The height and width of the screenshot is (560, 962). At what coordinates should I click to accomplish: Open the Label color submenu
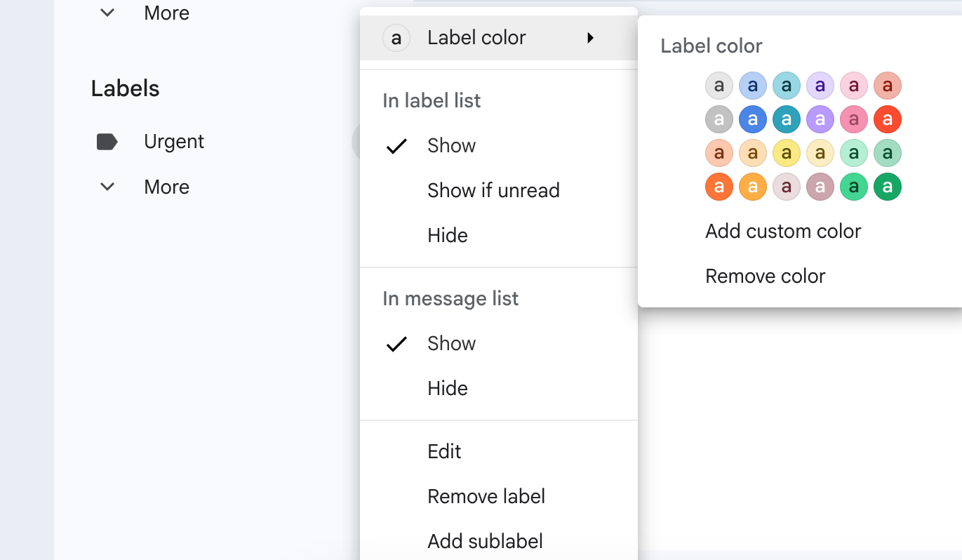click(x=476, y=38)
